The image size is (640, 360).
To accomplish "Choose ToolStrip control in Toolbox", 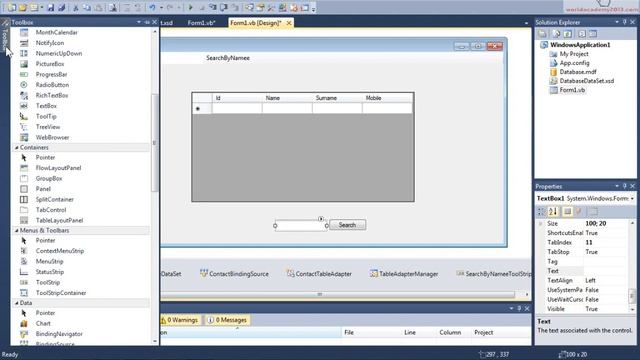I will click(48, 282).
